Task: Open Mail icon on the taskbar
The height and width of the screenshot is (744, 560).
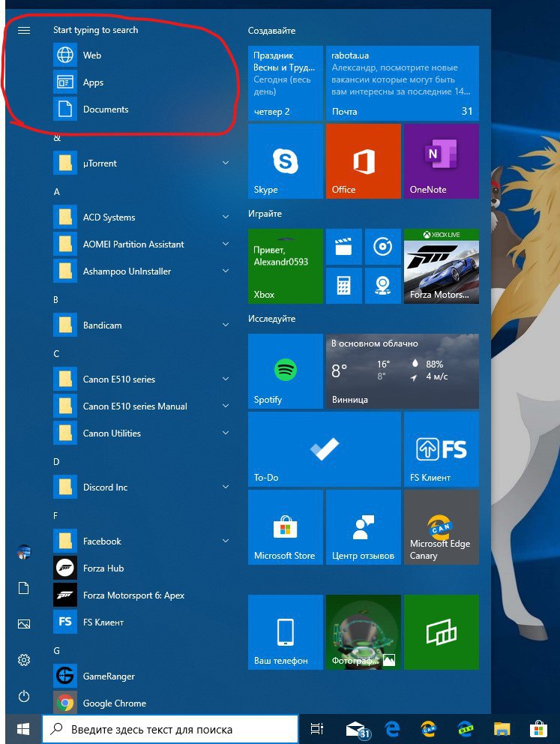Action: click(x=358, y=730)
